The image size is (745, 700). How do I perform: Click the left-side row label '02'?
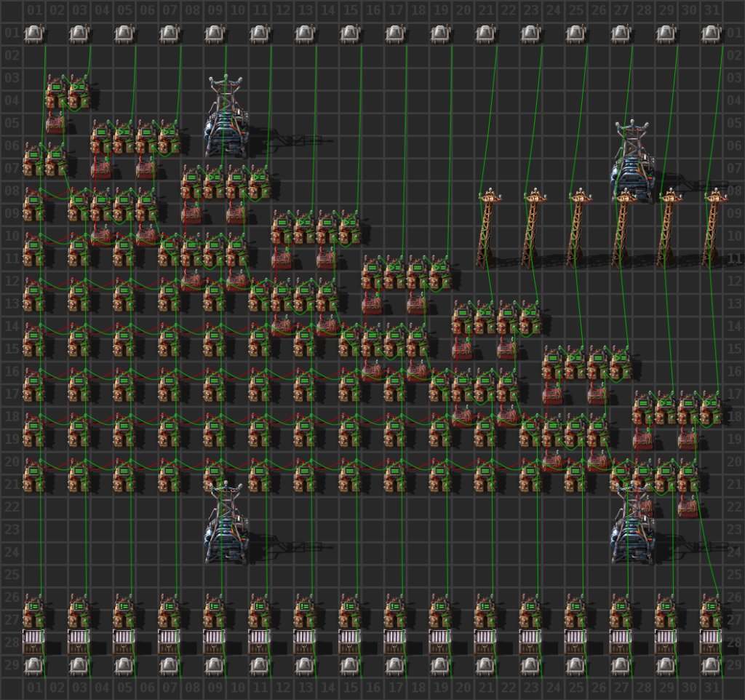(12, 55)
